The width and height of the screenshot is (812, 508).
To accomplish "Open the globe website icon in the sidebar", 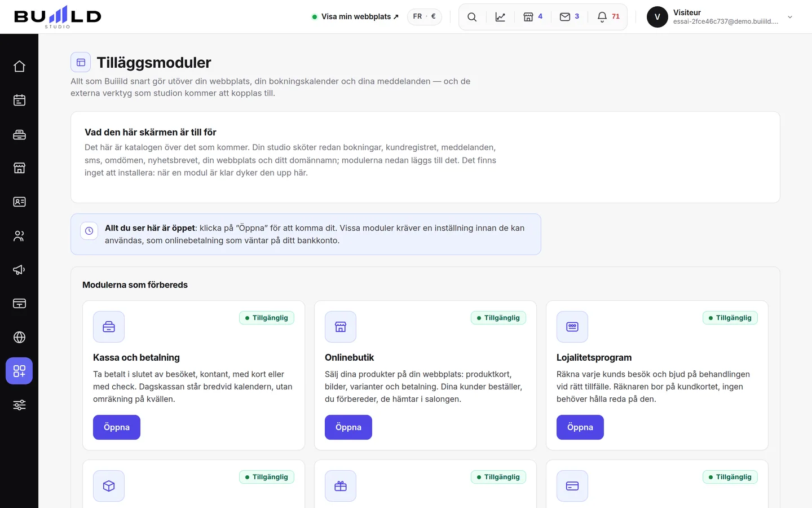I will [x=19, y=337].
